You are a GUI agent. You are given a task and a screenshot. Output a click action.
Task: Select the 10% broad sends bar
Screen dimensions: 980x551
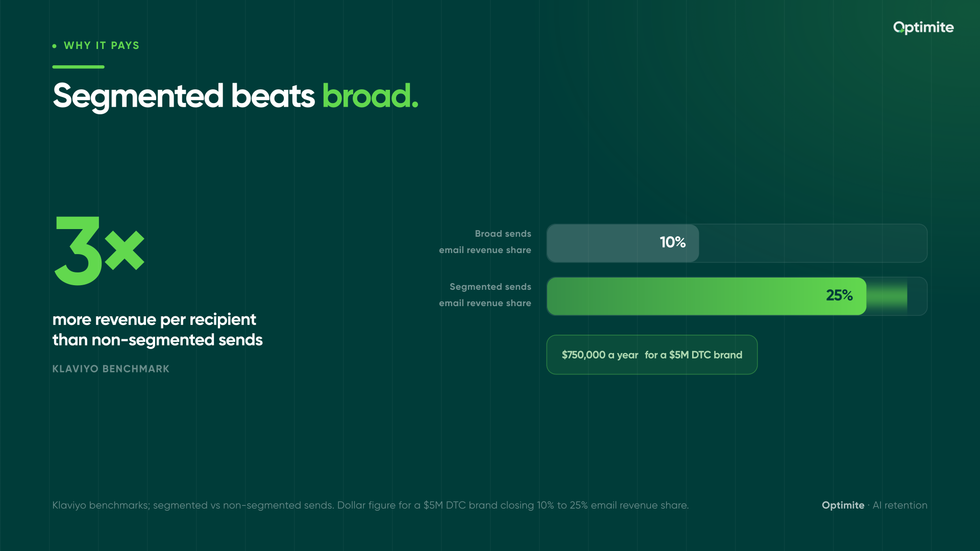click(x=623, y=243)
